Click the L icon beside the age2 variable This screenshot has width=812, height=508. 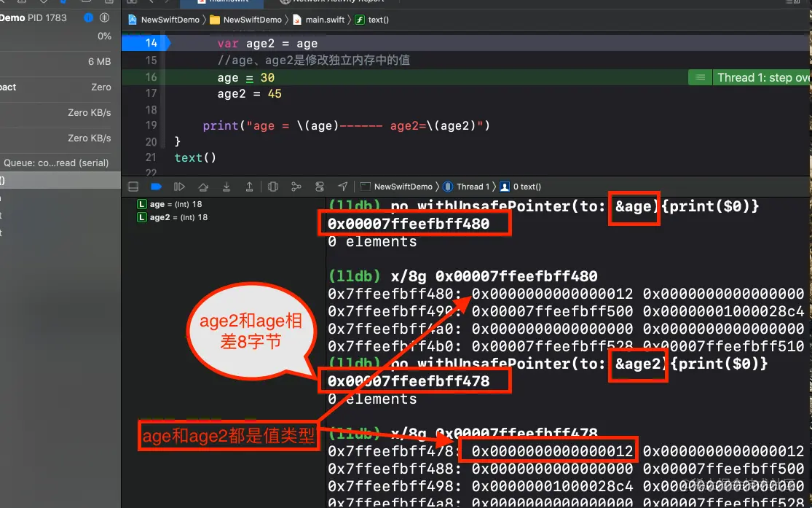(x=141, y=217)
